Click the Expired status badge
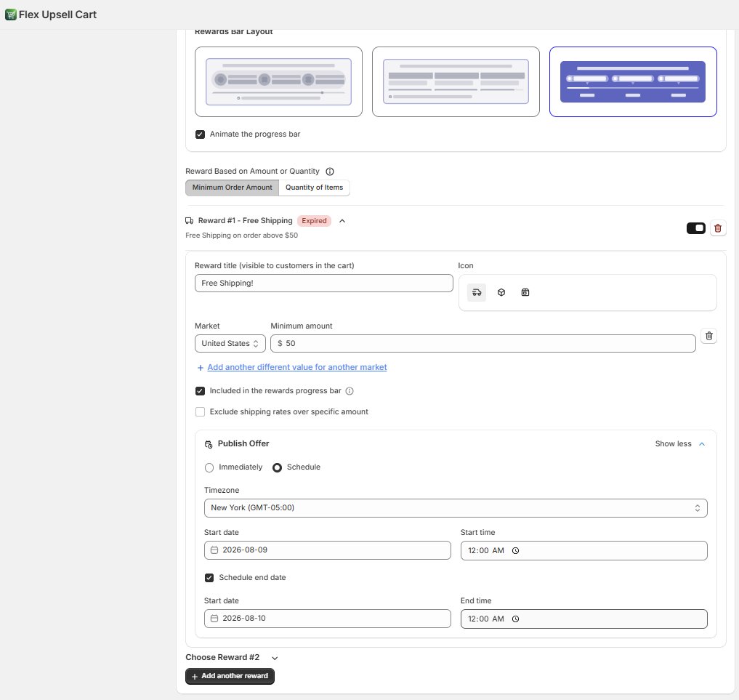 (314, 221)
